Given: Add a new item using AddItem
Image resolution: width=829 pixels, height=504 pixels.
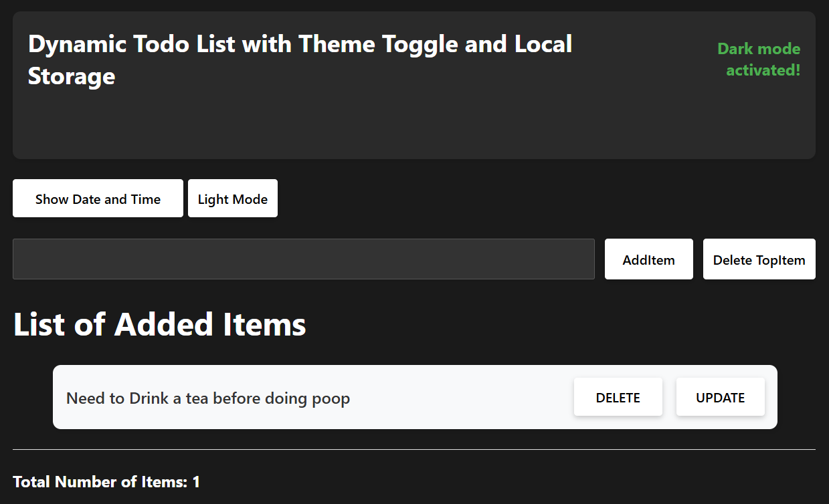Looking at the screenshot, I should pyautogui.click(x=648, y=259).
